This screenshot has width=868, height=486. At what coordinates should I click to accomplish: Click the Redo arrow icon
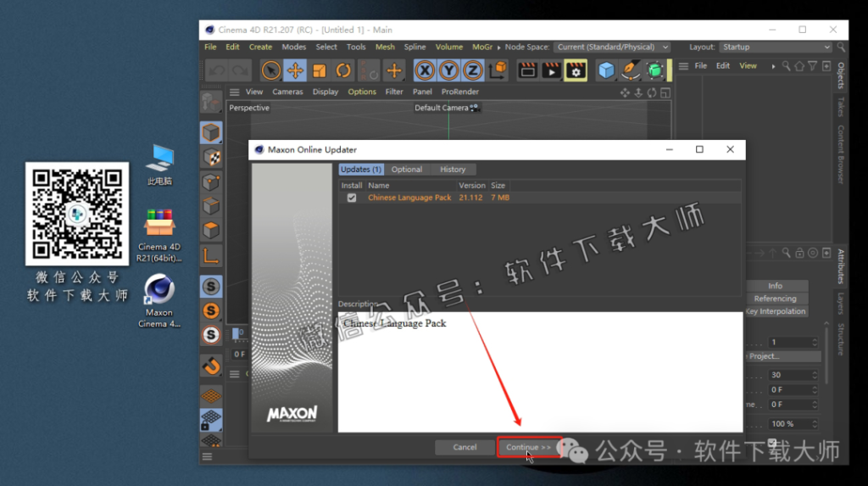point(240,71)
